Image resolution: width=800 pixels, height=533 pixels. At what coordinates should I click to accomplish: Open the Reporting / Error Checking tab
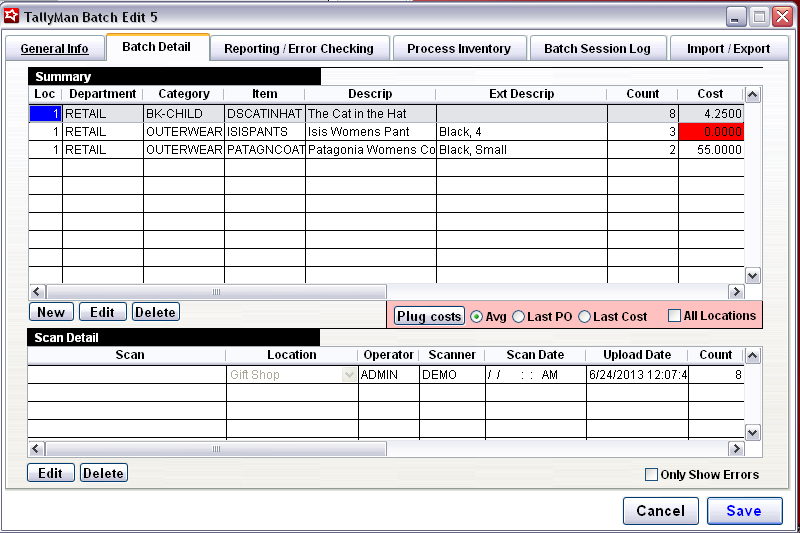(x=299, y=48)
